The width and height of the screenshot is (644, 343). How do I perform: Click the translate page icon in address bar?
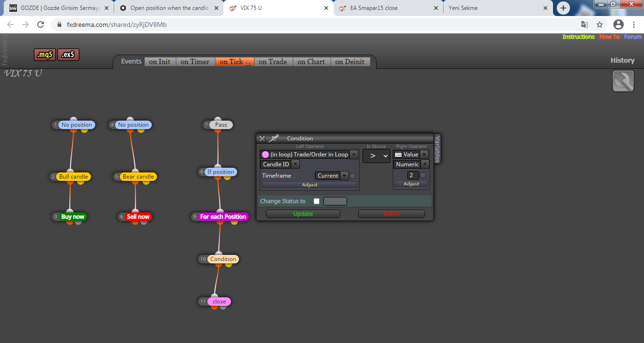pos(585,24)
